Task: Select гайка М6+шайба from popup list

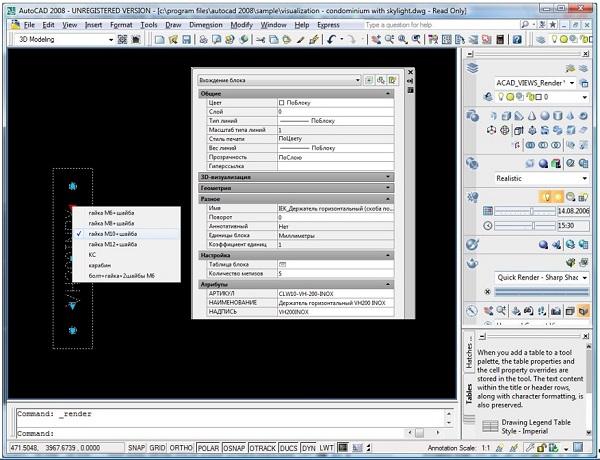Action: coord(126,213)
